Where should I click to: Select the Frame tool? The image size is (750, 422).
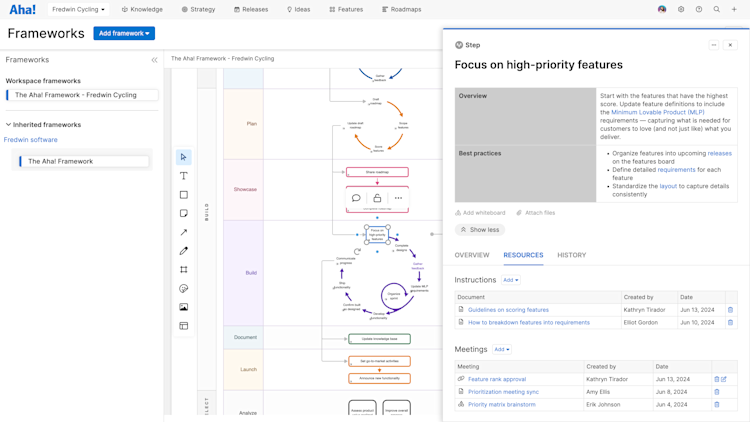pyautogui.click(x=184, y=269)
